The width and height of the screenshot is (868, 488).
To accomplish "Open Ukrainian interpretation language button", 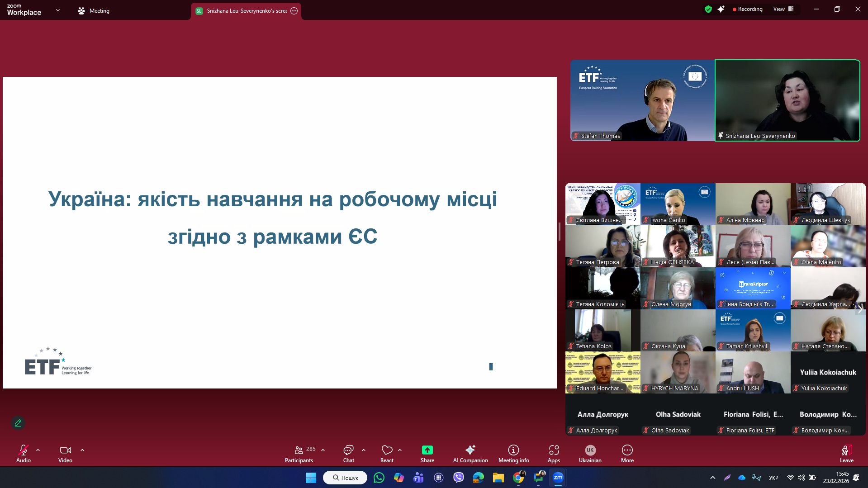I will (590, 454).
